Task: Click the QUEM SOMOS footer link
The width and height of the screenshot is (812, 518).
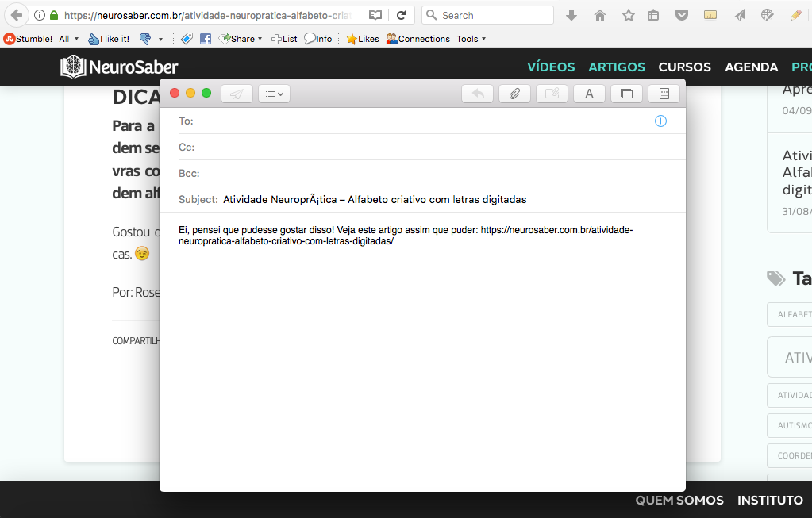Action: [x=679, y=501]
